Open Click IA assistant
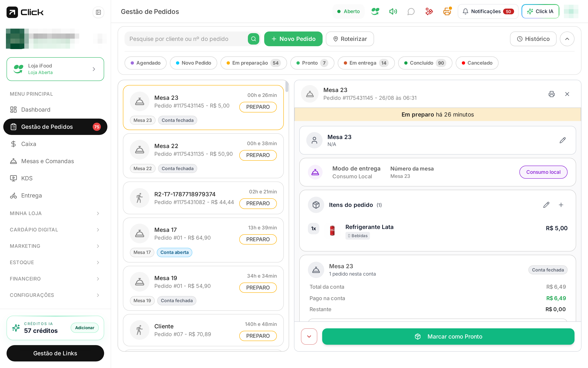588x368 pixels. [540, 11]
